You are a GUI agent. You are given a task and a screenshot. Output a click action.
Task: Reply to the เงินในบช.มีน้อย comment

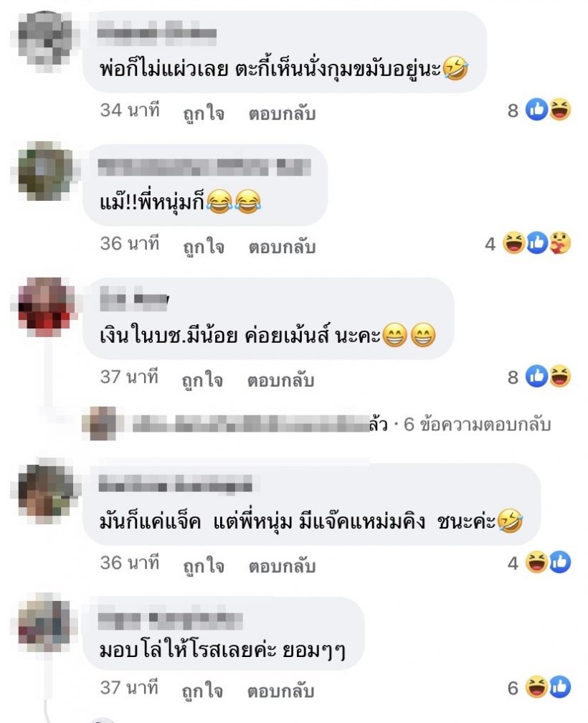280,380
